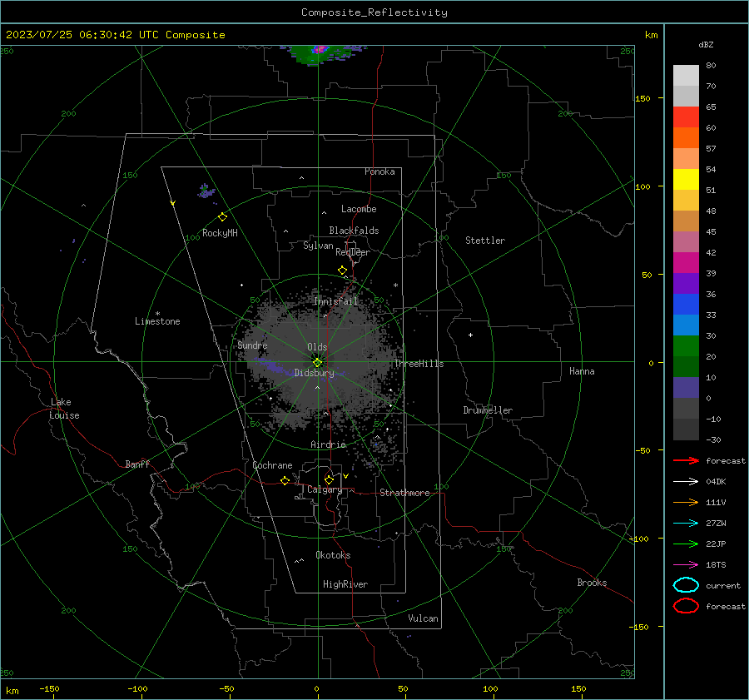Click the cyan current oval icon
Screen dimensions: 749x700
686,585
